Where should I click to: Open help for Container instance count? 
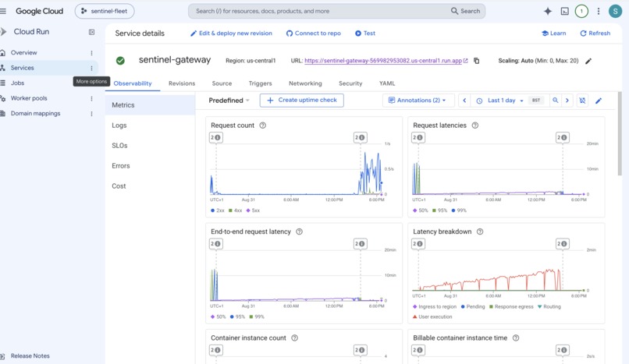[294, 338]
